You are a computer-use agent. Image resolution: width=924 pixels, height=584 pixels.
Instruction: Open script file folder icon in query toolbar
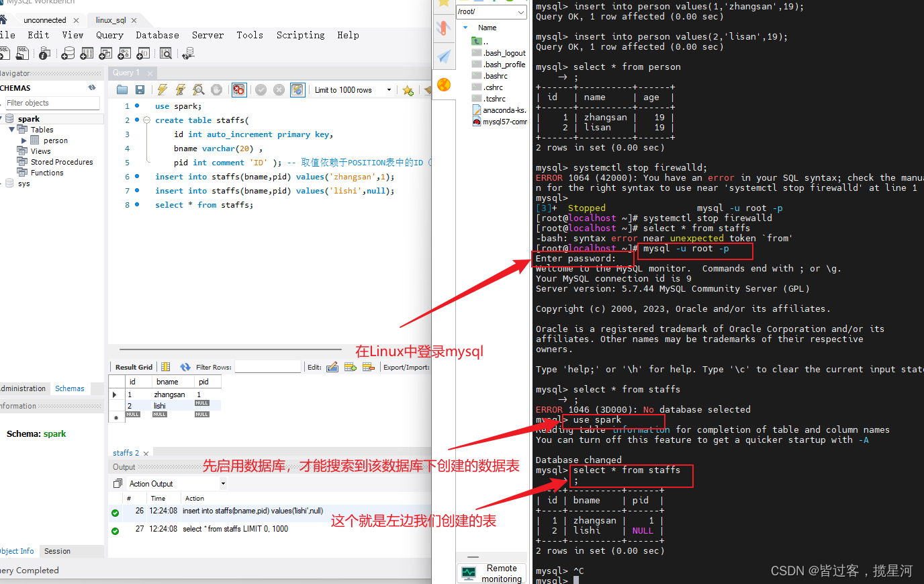(122, 89)
